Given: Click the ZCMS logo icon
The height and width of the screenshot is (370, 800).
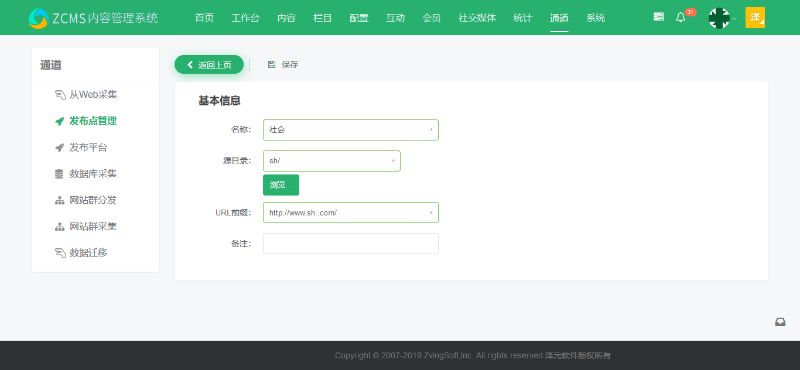Looking at the screenshot, I should [x=38, y=18].
